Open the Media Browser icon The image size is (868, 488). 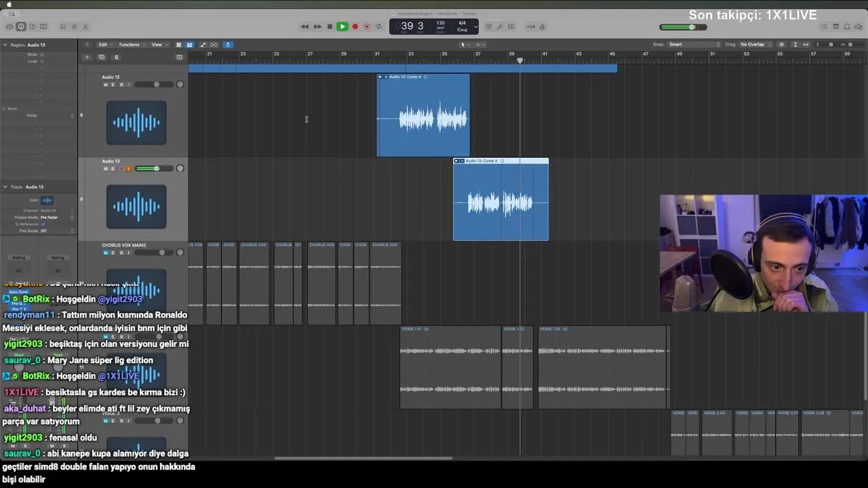click(859, 26)
